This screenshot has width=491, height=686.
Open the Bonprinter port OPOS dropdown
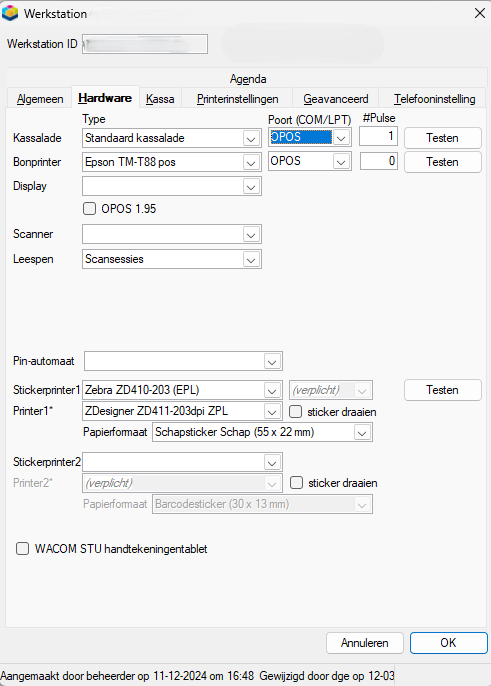click(341, 161)
